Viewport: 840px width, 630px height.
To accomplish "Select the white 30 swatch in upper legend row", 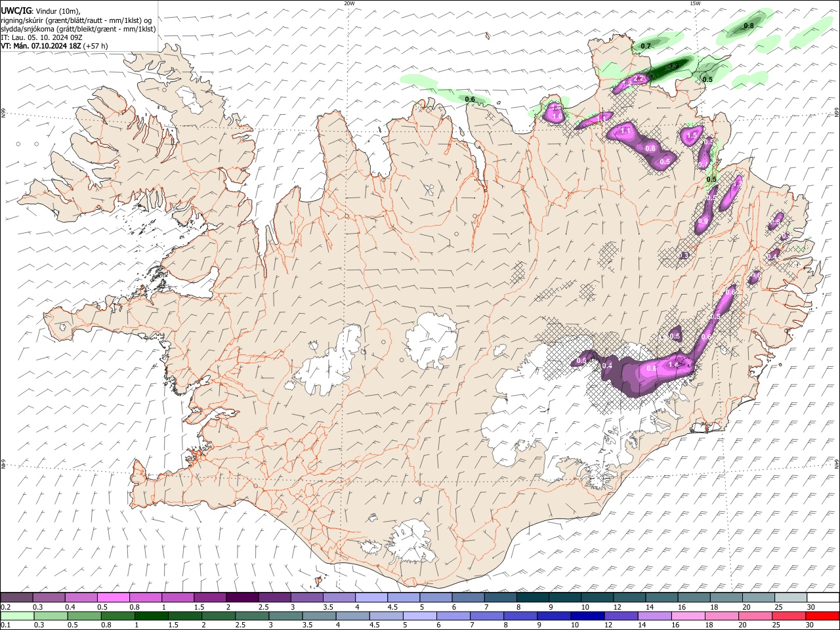I will (823, 597).
